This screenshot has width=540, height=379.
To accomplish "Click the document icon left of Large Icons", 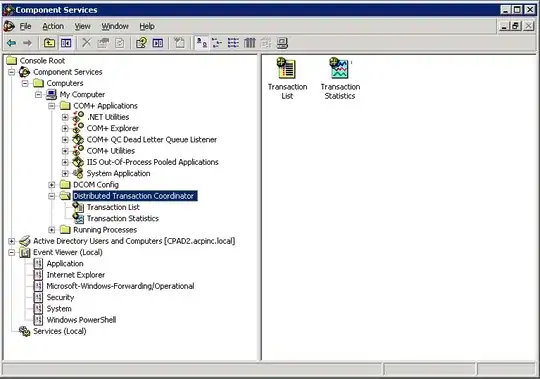I will [x=179, y=43].
